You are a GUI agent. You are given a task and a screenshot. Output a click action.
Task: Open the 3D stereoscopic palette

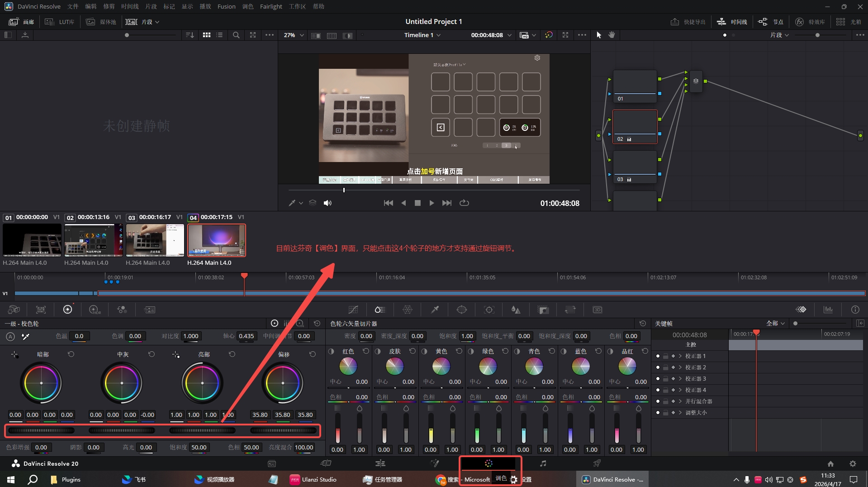click(x=598, y=310)
